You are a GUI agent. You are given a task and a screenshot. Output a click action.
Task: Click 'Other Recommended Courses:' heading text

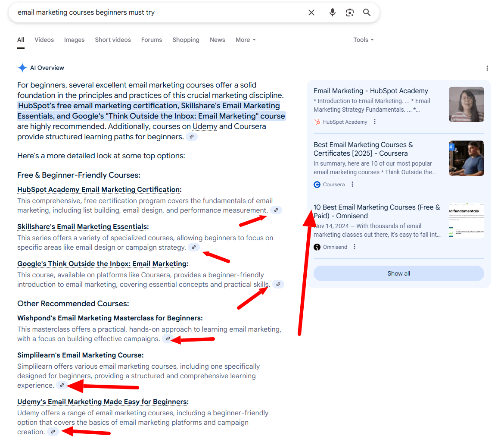pos(73,304)
